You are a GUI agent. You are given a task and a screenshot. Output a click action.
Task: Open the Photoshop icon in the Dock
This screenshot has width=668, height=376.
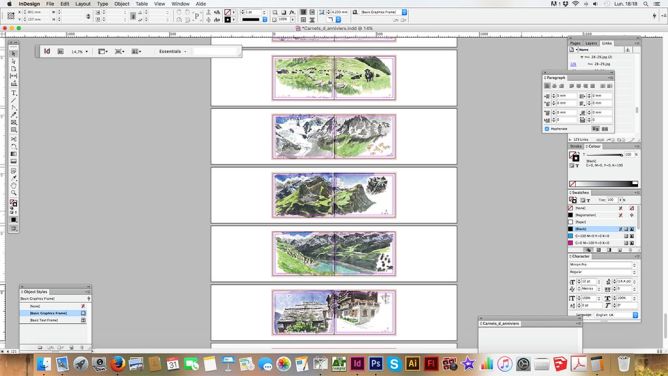pos(375,364)
